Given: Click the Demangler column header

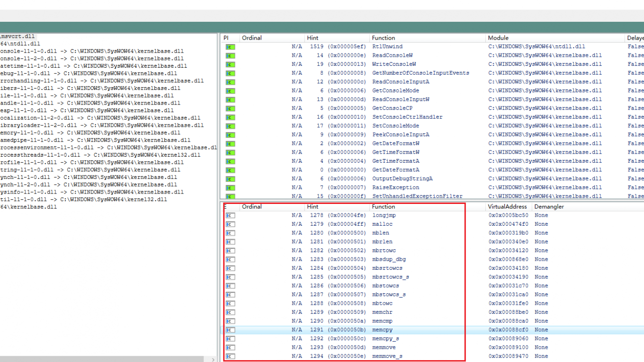Looking at the screenshot, I should [549, 207].
